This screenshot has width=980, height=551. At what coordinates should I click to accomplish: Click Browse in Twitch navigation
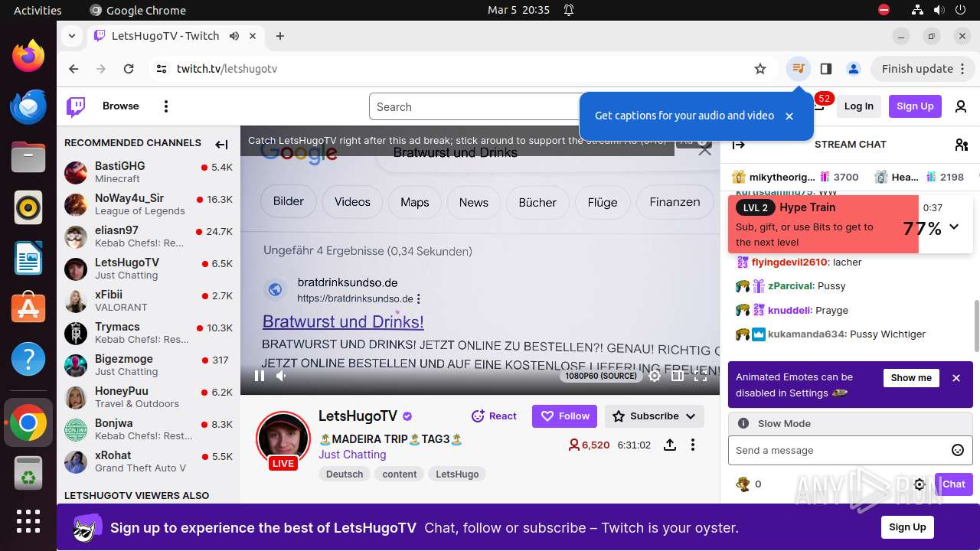121,106
